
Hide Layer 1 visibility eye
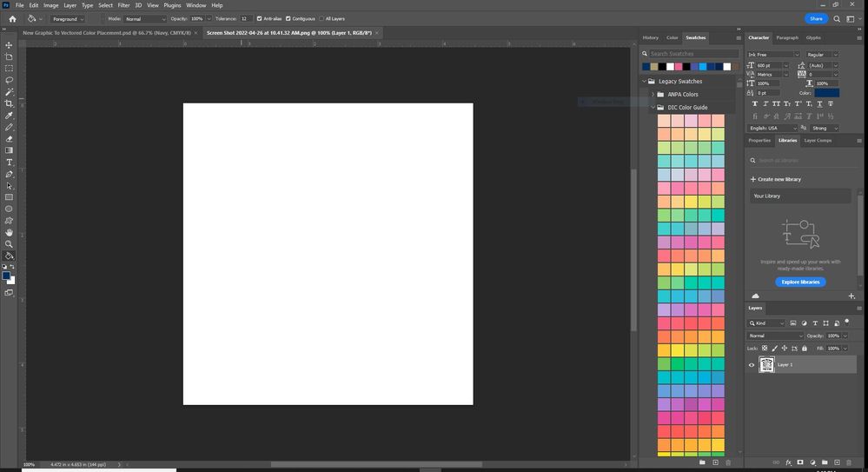752,365
